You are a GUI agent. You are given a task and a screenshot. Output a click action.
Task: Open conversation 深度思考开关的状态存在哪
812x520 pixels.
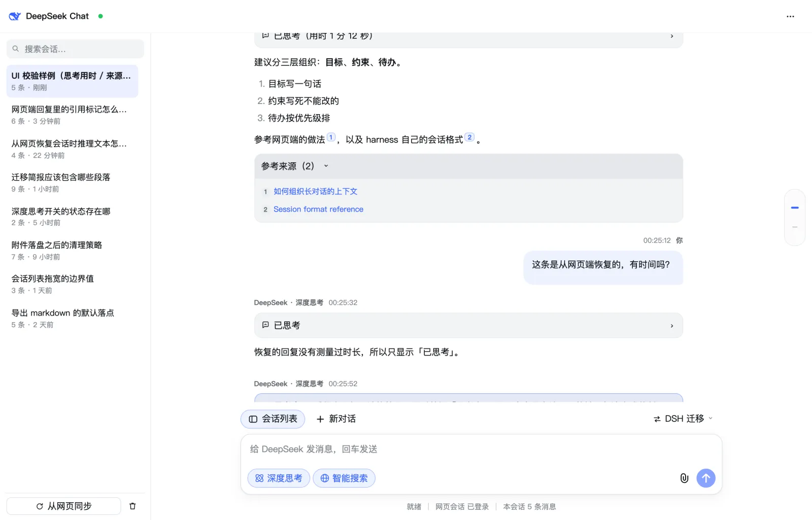tap(72, 217)
